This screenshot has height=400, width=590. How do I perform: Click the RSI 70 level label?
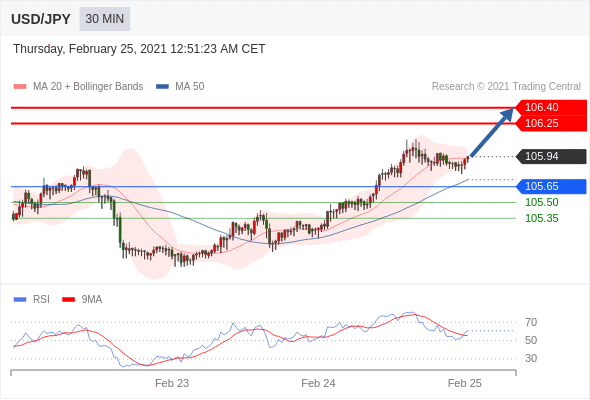(x=531, y=322)
